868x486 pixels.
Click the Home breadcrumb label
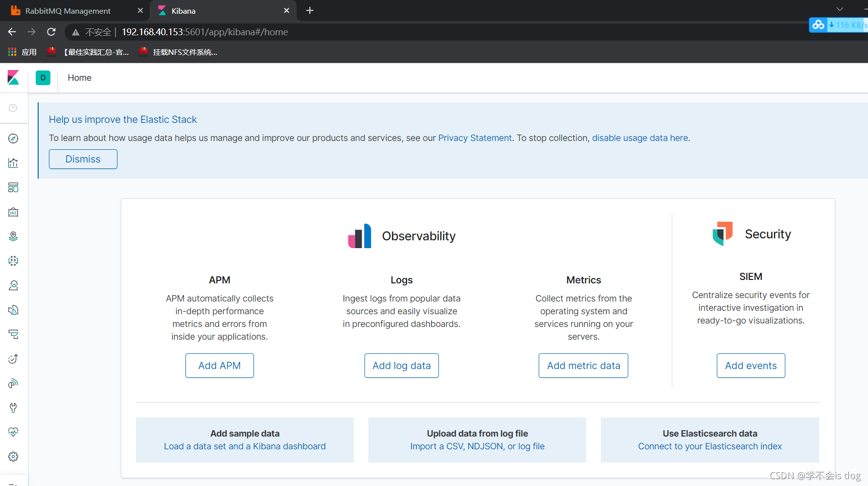tap(79, 77)
